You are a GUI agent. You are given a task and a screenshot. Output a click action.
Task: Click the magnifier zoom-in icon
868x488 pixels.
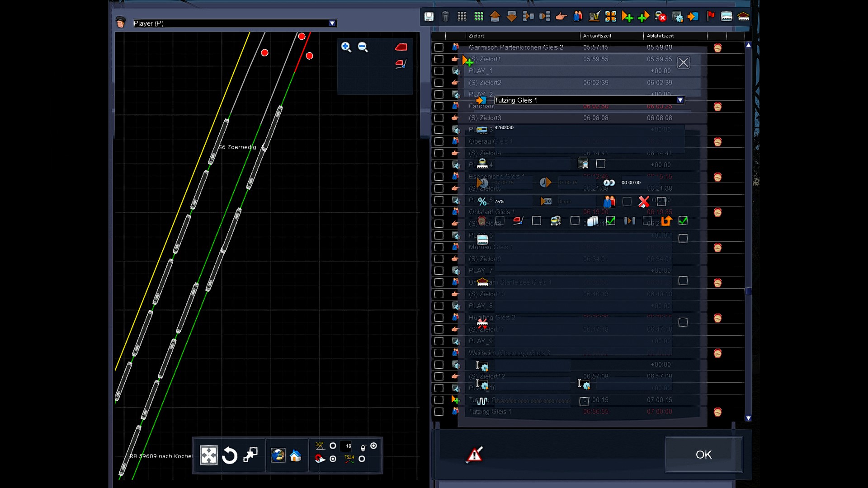pyautogui.click(x=346, y=47)
